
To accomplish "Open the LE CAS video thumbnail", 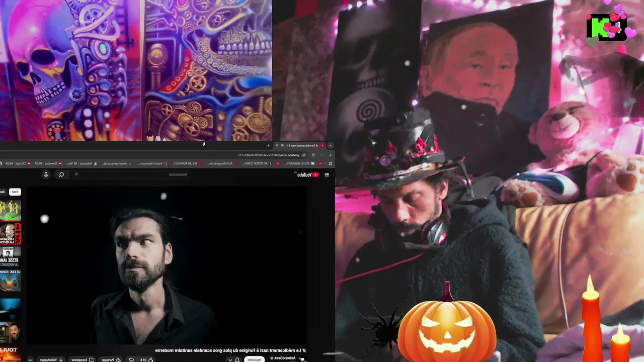I will pos(10,281).
